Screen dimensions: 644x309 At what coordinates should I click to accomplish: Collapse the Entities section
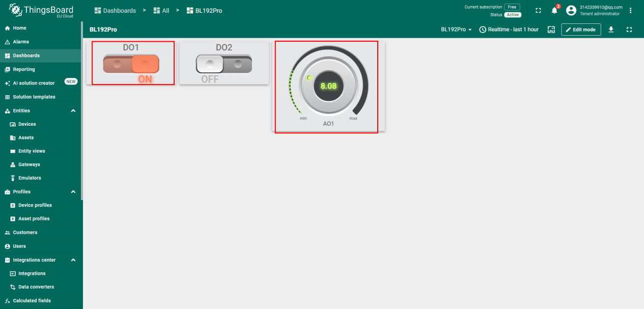coord(73,110)
